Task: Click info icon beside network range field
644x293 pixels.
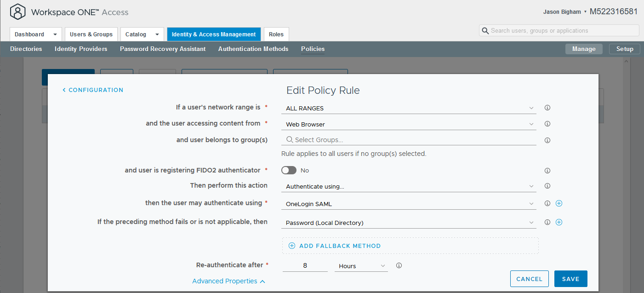Action: click(x=547, y=108)
